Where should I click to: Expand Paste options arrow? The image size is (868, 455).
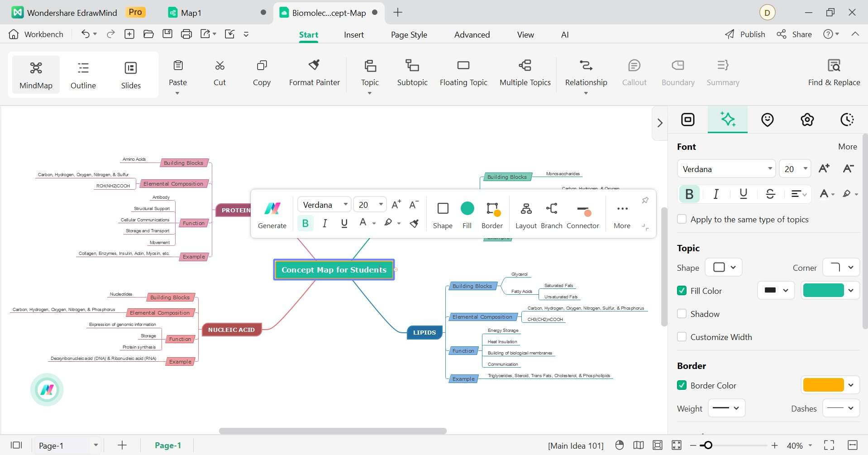click(x=177, y=93)
